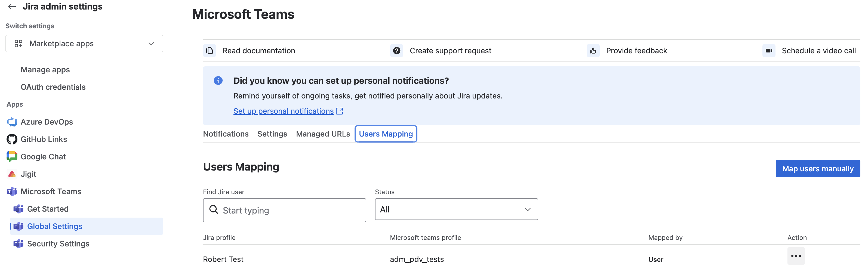868x272 pixels.
Task: Click the Provide feedback thumbs-up icon
Action: pyautogui.click(x=593, y=51)
